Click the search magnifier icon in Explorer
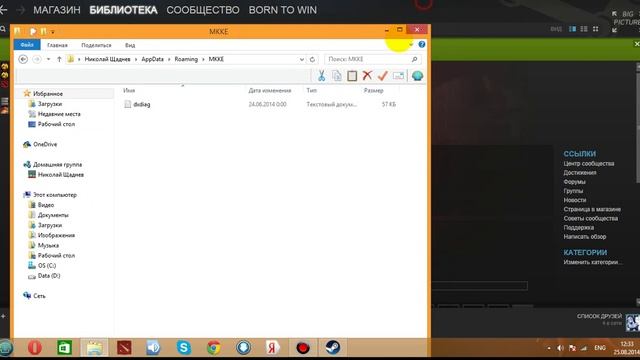 (x=414, y=59)
